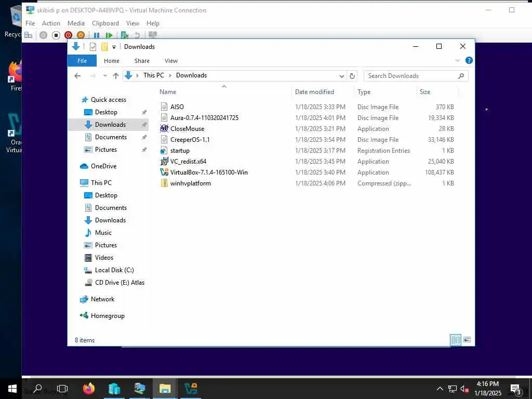The height and width of the screenshot is (399, 532).
Task: Click the Enhanced Session toolbar icon
Action: click(153, 35)
